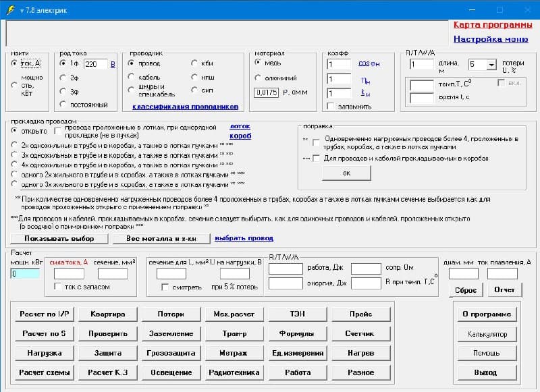Click the 'Помощь' button
The height and width of the screenshot is (392, 540).
(487, 353)
